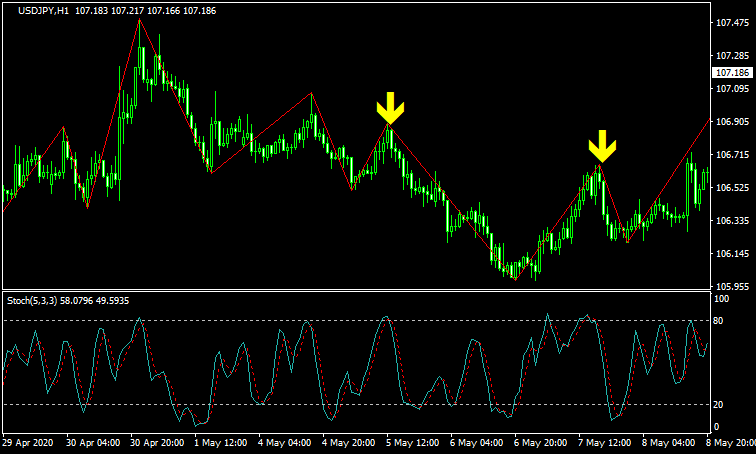The width and height of the screenshot is (756, 454).
Task: Click the 105.955 price axis label
Action: pos(732,286)
